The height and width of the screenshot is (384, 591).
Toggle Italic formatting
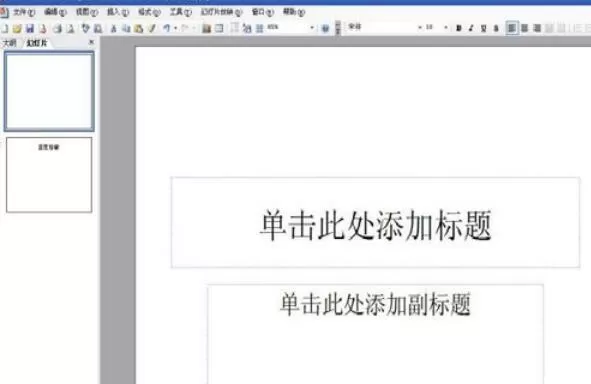[x=471, y=28]
